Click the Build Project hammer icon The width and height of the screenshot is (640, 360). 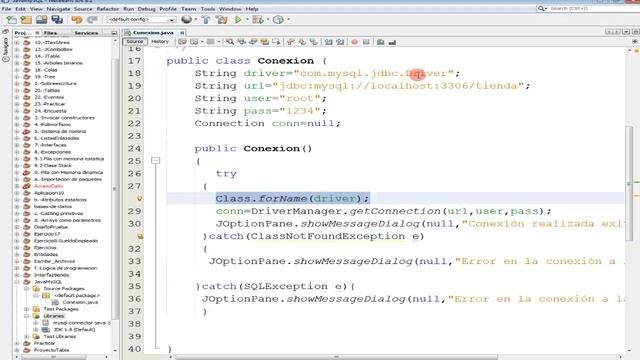[206, 20]
